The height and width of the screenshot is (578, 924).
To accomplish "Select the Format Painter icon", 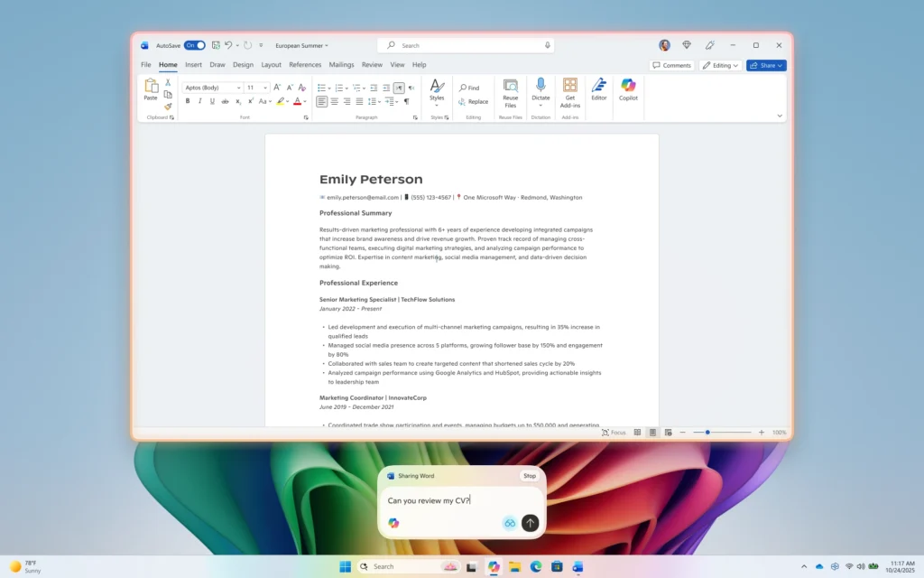I will 168,106.
